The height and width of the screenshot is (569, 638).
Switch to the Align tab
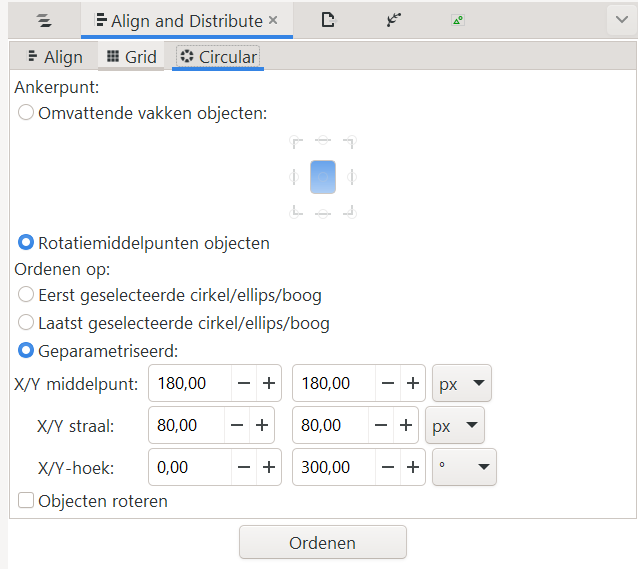tap(54, 57)
